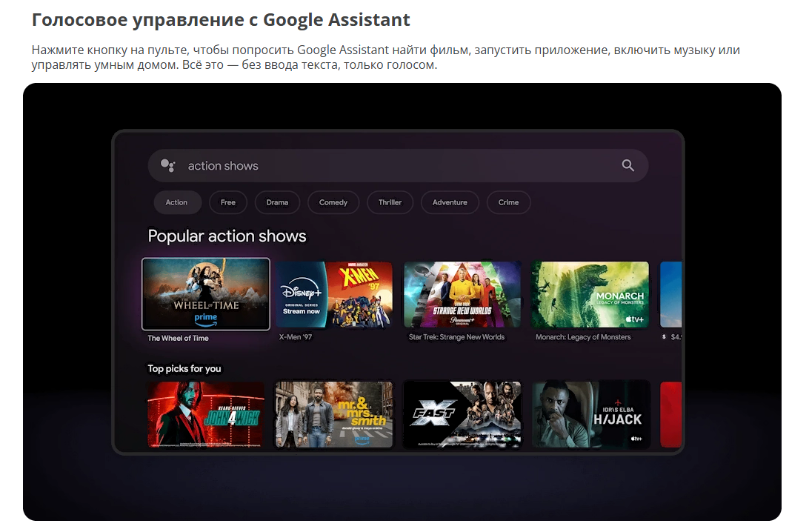Open The Wheel of Time thumbnail
Screen dimensions: 809x532
(x=206, y=294)
